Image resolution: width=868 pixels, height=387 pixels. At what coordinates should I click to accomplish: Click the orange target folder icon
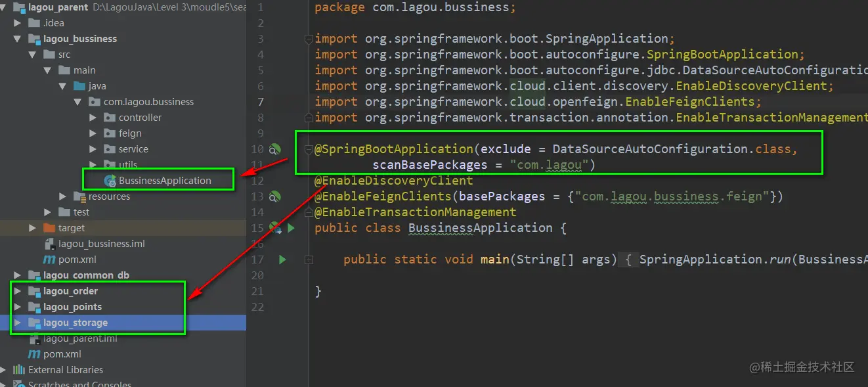pyautogui.click(x=49, y=228)
